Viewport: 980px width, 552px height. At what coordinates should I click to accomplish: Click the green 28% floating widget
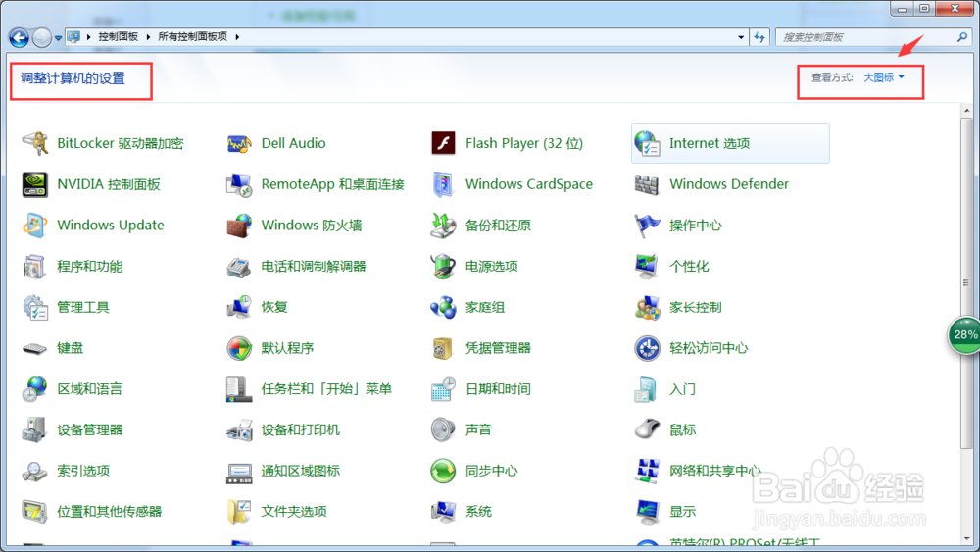tap(964, 335)
